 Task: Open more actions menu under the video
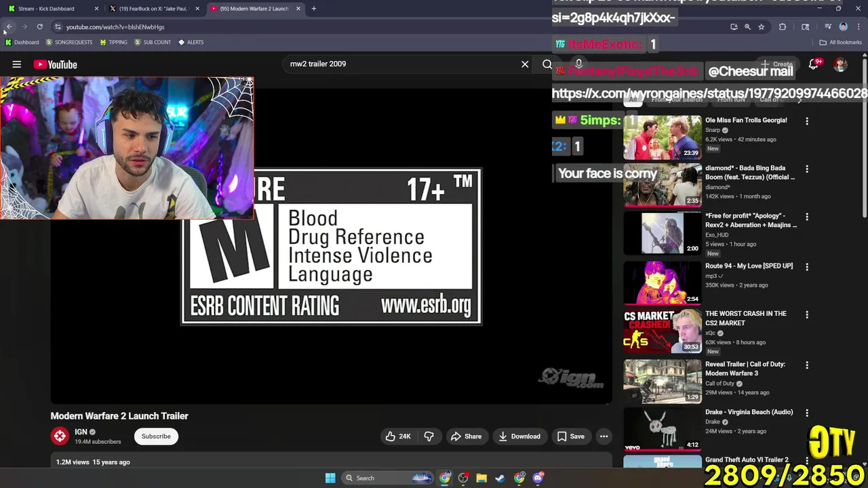tap(604, 436)
